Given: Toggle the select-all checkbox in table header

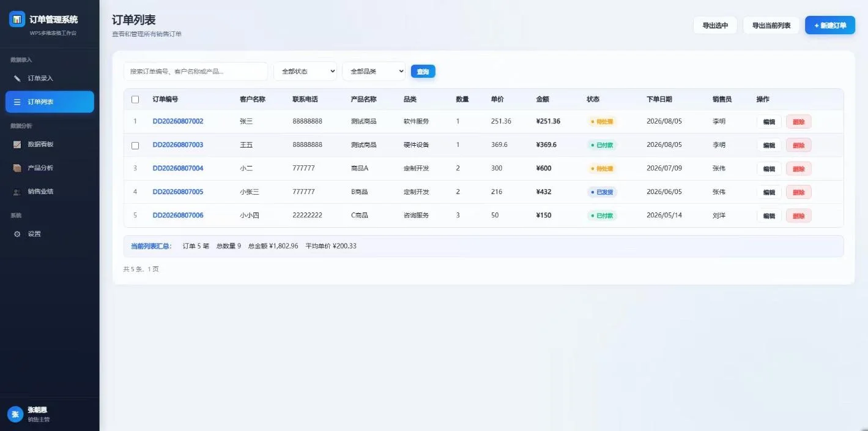Looking at the screenshot, I should tap(135, 99).
